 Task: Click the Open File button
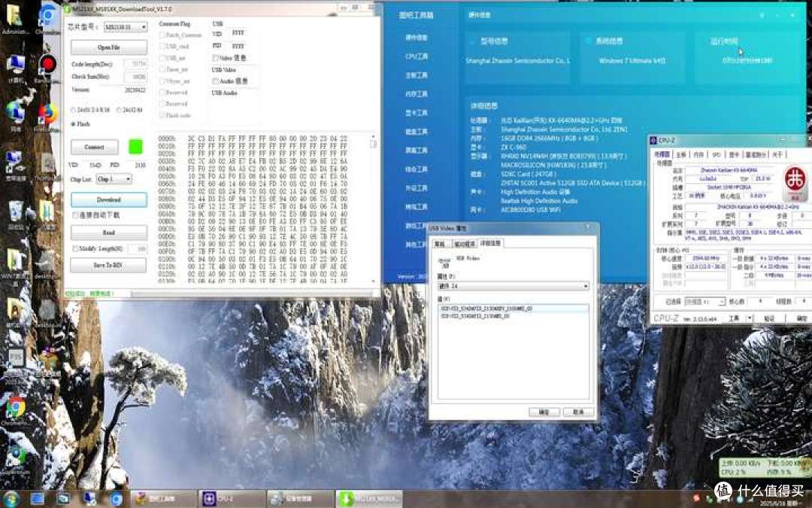[109, 47]
